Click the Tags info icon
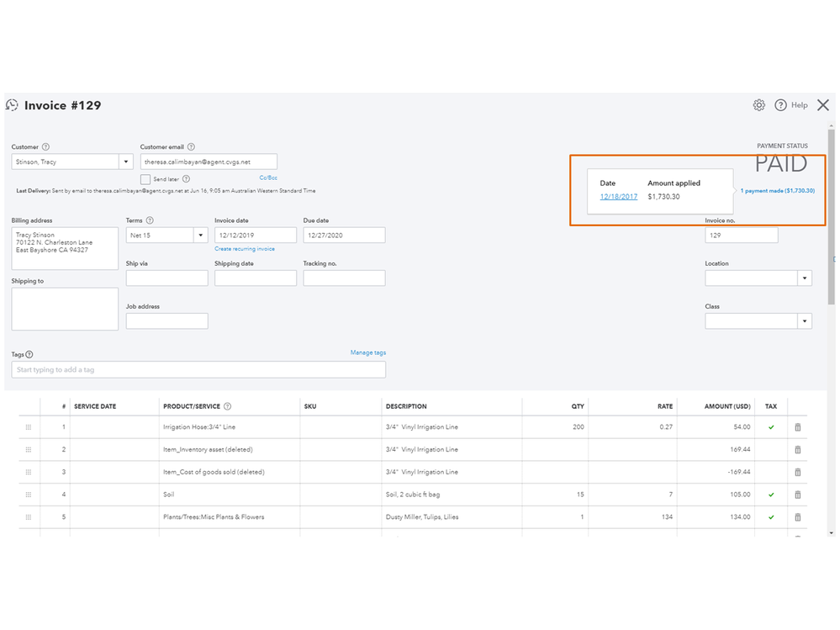Image resolution: width=840 pixels, height=630 pixels. tap(29, 355)
